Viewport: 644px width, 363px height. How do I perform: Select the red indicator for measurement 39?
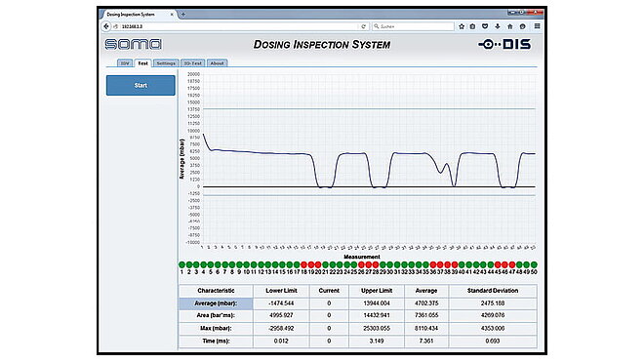pyautogui.click(x=455, y=264)
